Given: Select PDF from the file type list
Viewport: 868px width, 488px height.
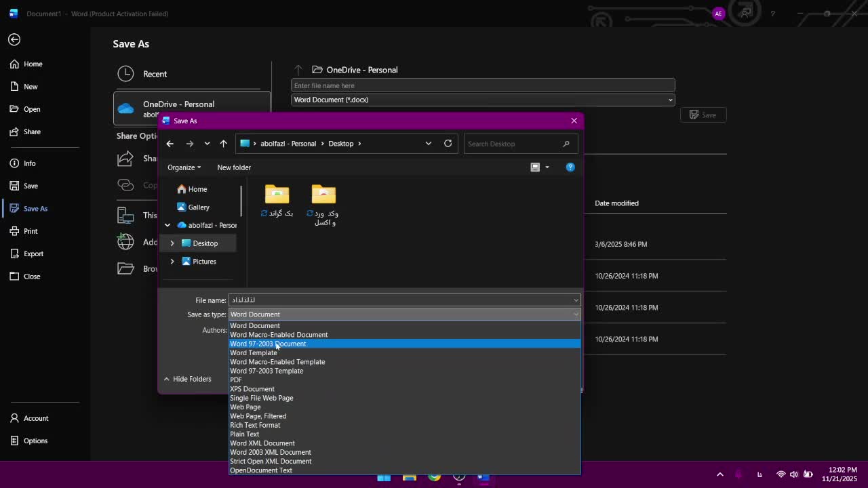Looking at the screenshot, I should coord(236,380).
